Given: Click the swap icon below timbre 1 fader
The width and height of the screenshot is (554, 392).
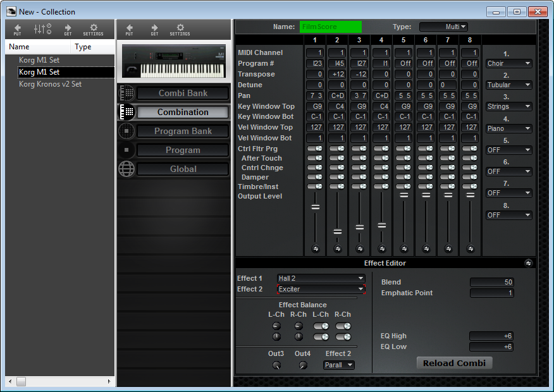Looking at the screenshot, I should [x=316, y=248].
